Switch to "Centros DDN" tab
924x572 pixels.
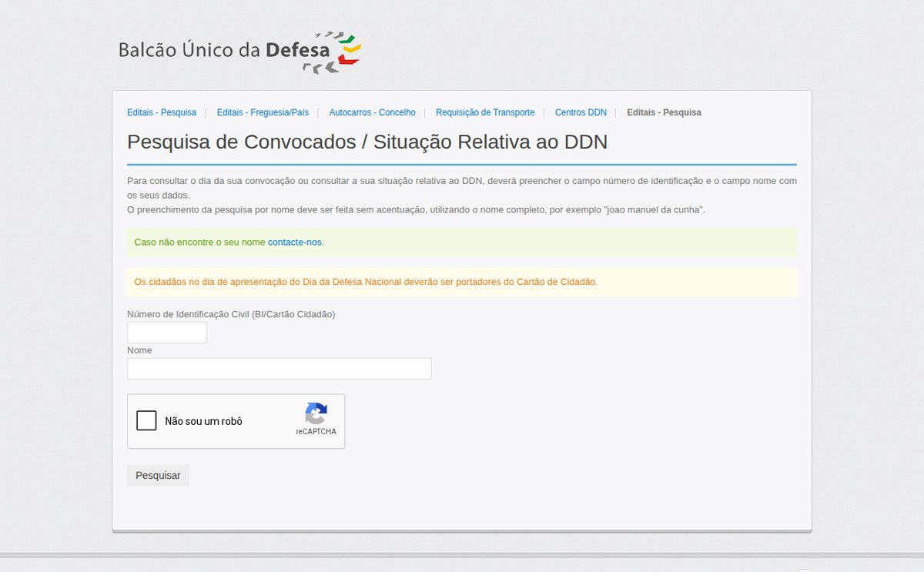[x=581, y=112]
